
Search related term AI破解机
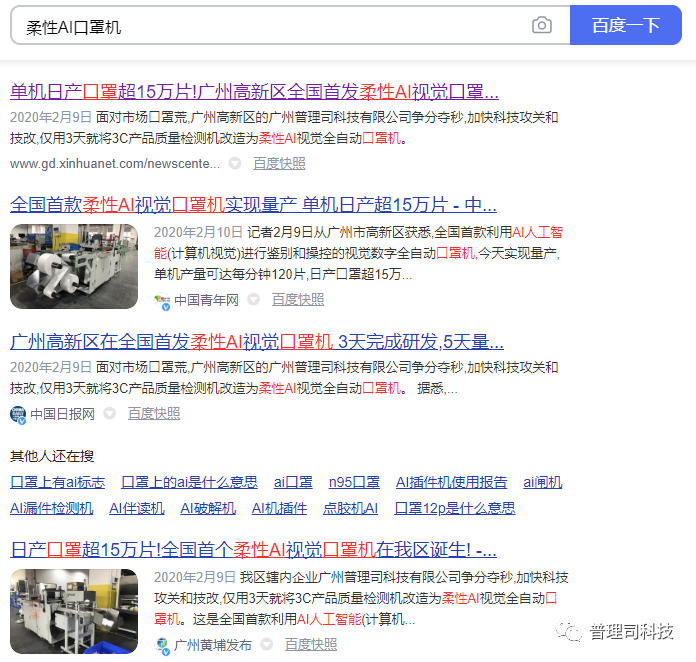[x=208, y=508]
